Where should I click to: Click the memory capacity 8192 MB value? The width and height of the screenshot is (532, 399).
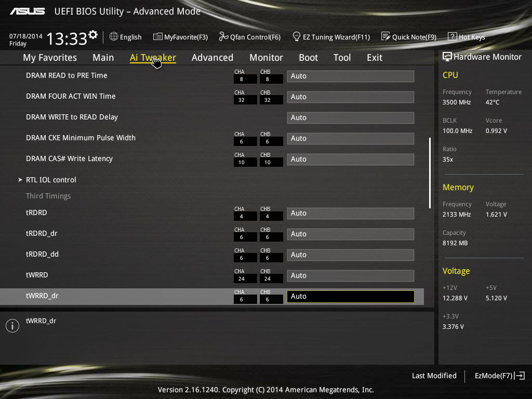point(455,243)
